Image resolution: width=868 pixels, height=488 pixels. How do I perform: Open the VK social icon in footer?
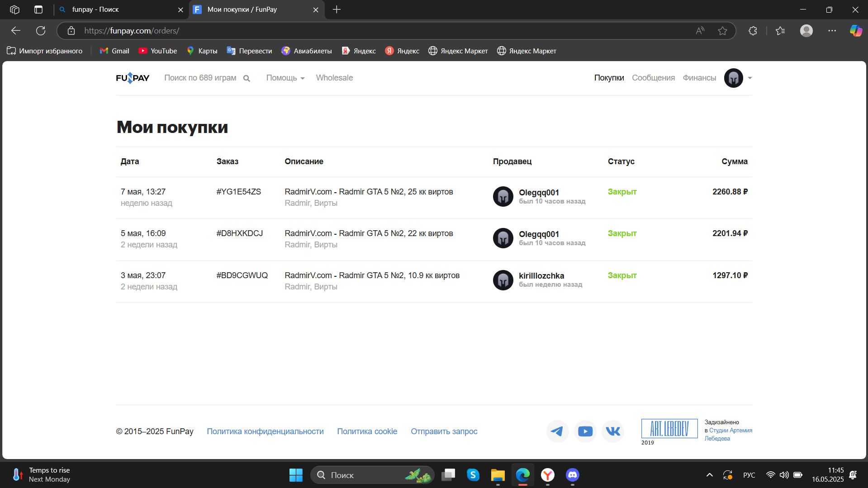coord(613,431)
